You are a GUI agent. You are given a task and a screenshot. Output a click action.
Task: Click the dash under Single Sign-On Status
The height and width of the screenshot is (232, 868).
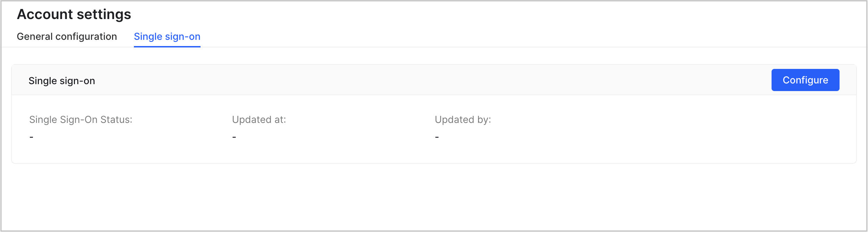pos(32,137)
